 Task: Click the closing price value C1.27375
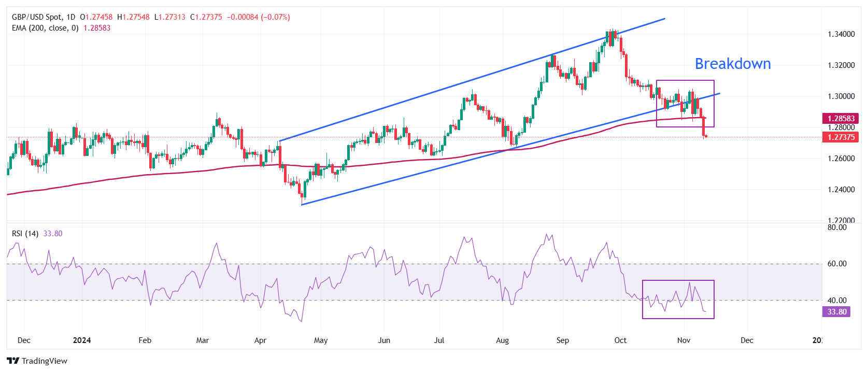[206, 17]
